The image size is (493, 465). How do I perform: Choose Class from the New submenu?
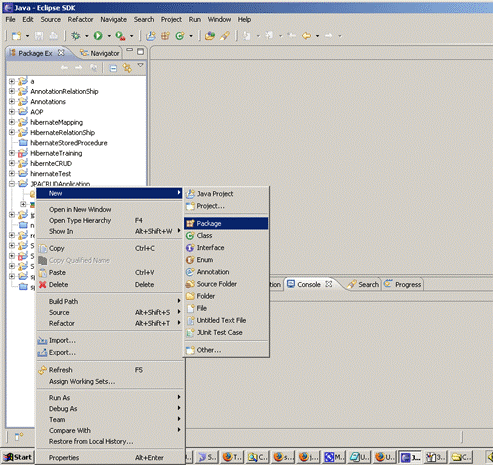pos(226,236)
